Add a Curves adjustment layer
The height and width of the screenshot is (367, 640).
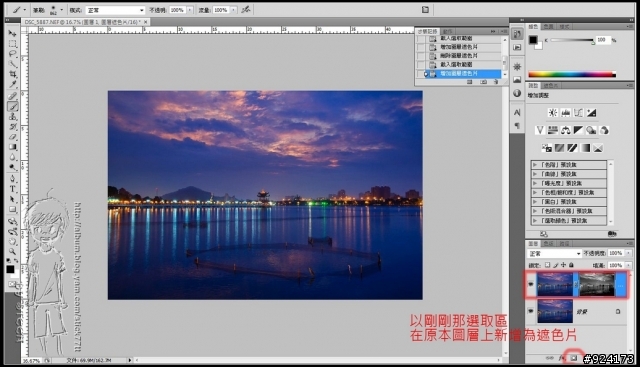pyautogui.click(x=578, y=113)
